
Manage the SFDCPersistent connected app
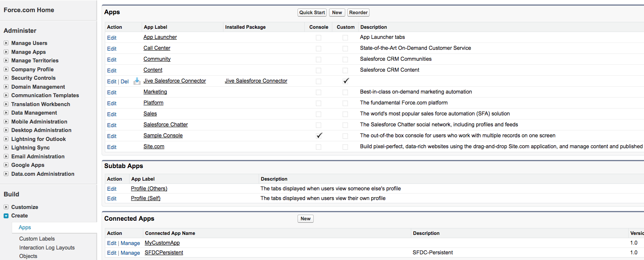coord(130,253)
